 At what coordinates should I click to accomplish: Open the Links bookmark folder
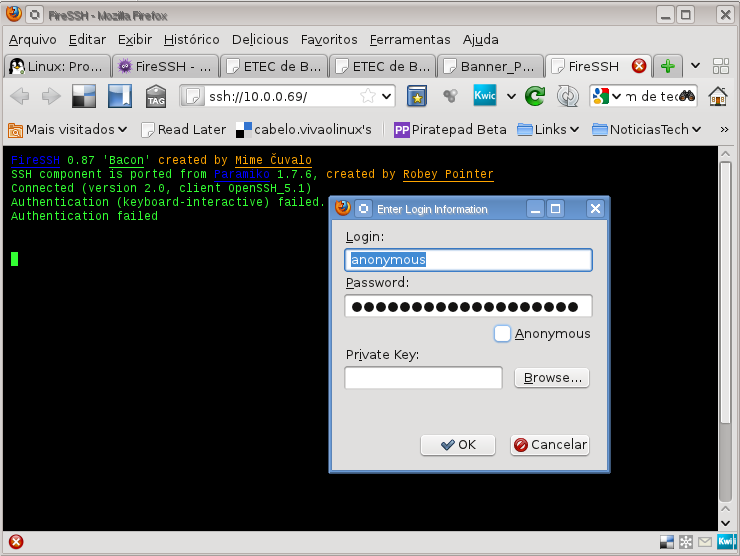tap(548, 129)
